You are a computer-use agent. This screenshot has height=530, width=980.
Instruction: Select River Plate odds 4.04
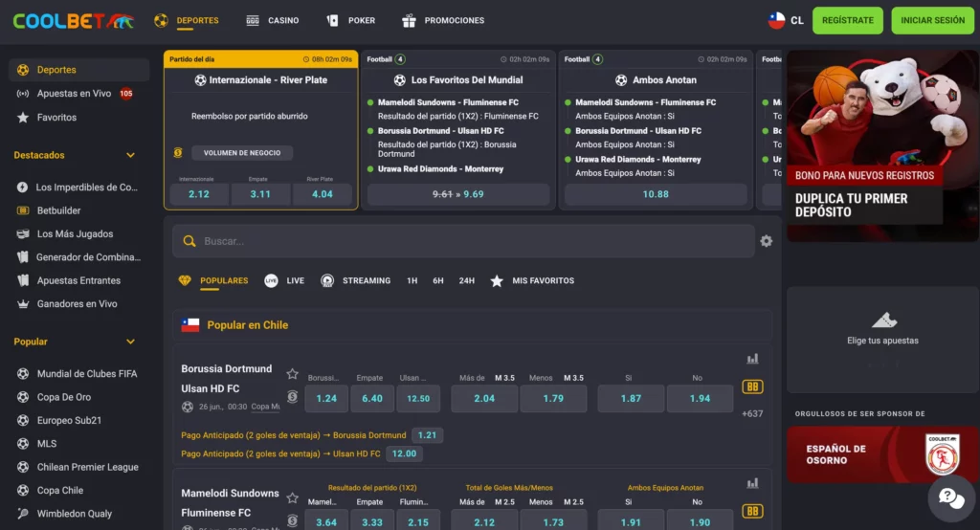322,194
